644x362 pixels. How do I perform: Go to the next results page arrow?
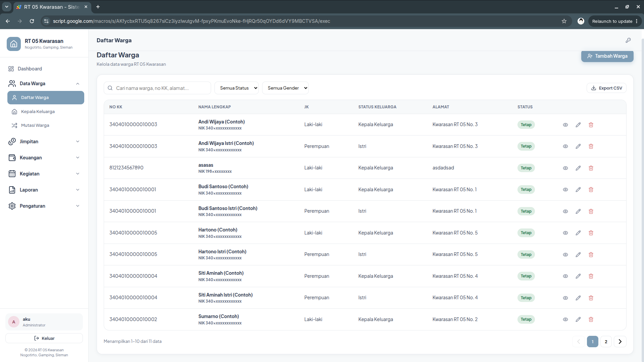pos(620,342)
